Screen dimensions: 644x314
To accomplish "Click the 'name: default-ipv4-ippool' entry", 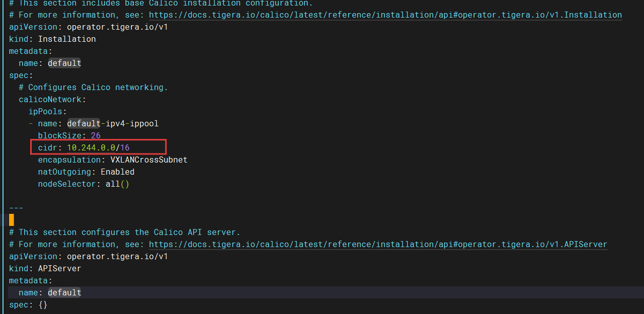I will pyautogui.click(x=98, y=123).
